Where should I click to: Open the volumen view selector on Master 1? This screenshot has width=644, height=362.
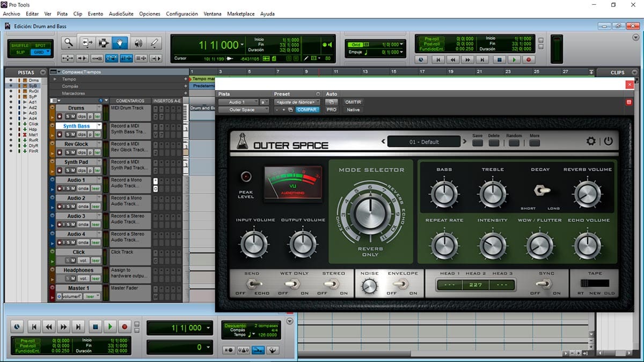(72, 296)
